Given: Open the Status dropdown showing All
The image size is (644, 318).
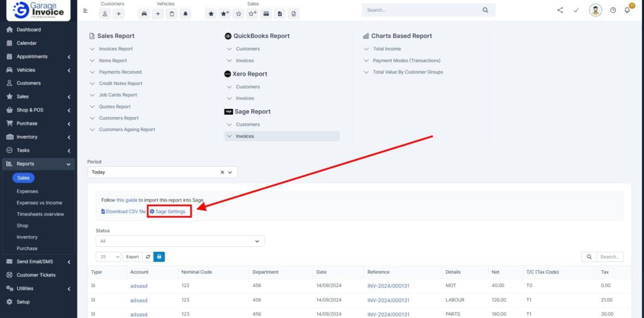Looking at the screenshot, I should pyautogui.click(x=180, y=241).
